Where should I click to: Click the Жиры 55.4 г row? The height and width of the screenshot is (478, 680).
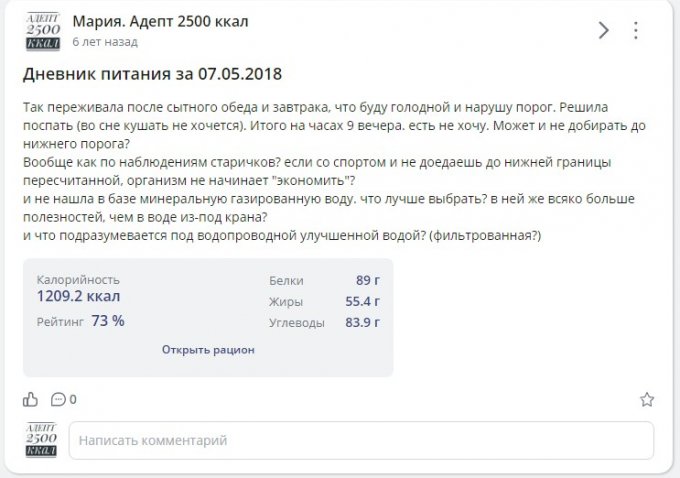point(324,301)
